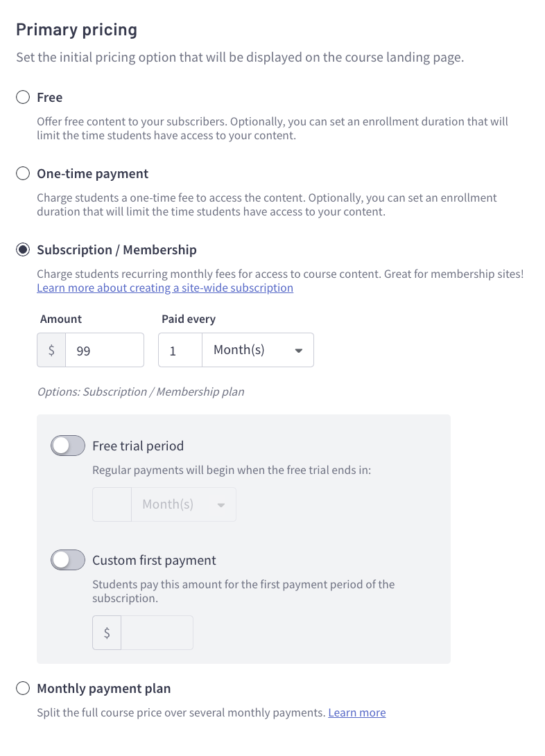Focus the Paid every number field
545x756 pixels.
click(180, 351)
